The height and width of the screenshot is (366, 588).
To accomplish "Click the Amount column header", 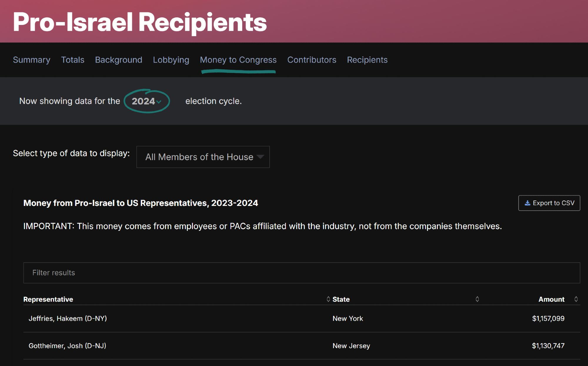I will [x=551, y=299].
